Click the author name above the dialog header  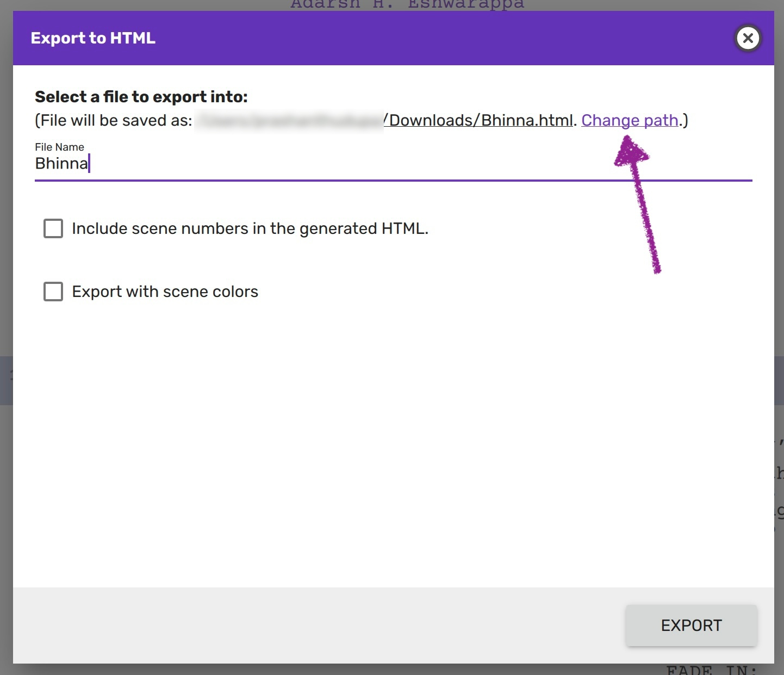(x=407, y=5)
